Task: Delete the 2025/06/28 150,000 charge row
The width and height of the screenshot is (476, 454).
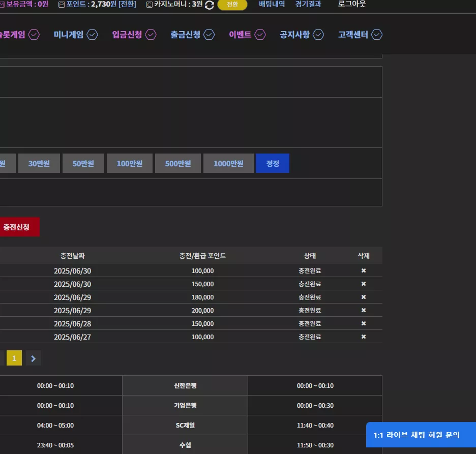Action: tap(364, 323)
